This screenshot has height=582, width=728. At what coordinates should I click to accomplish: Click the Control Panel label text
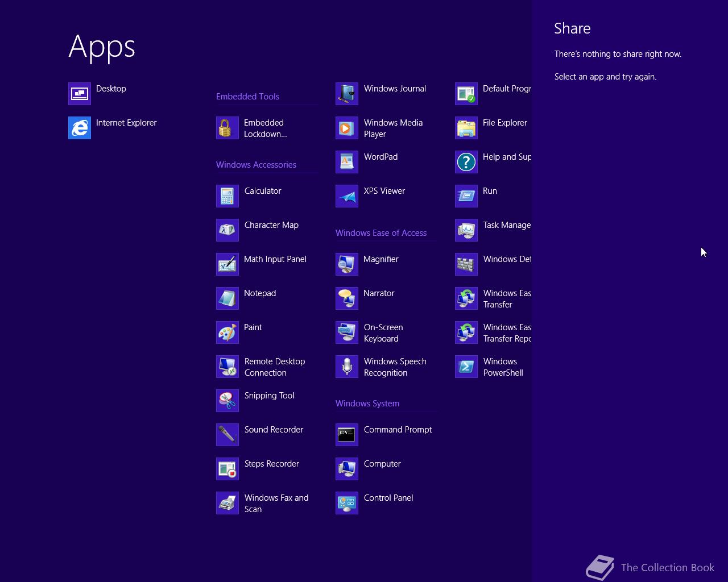point(388,498)
